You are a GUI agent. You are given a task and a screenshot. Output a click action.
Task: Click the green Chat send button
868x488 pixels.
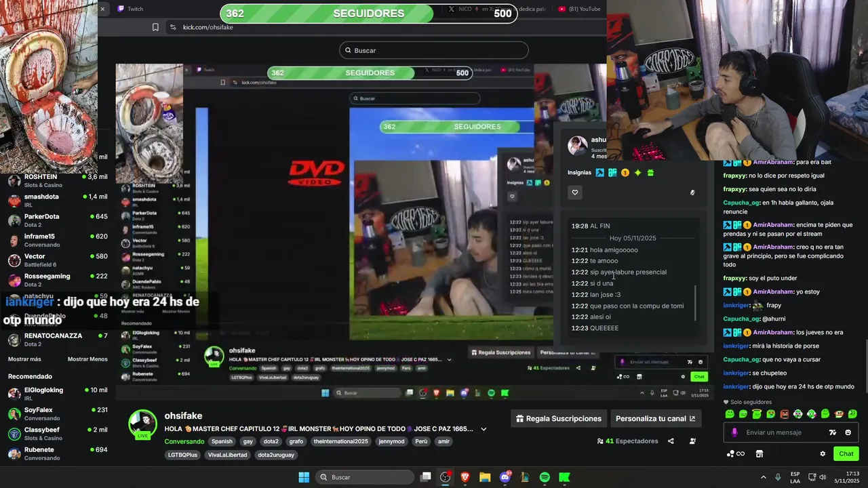pyautogui.click(x=846, y=453)
